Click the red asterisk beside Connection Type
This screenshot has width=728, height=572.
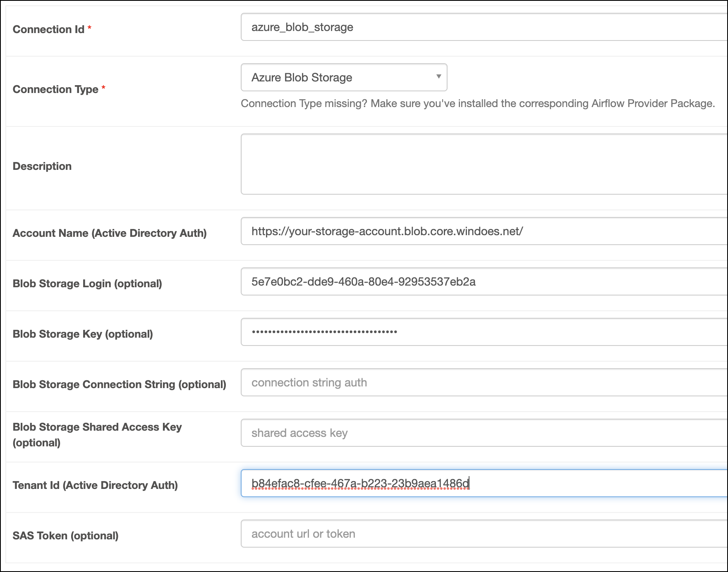coord(105,88)
